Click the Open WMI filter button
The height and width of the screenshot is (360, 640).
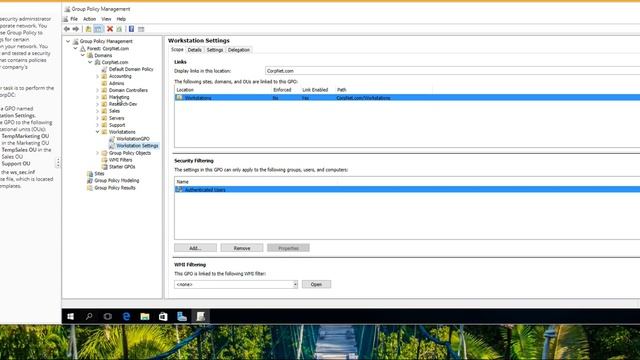pyautogui.click(x=316, y=284)
